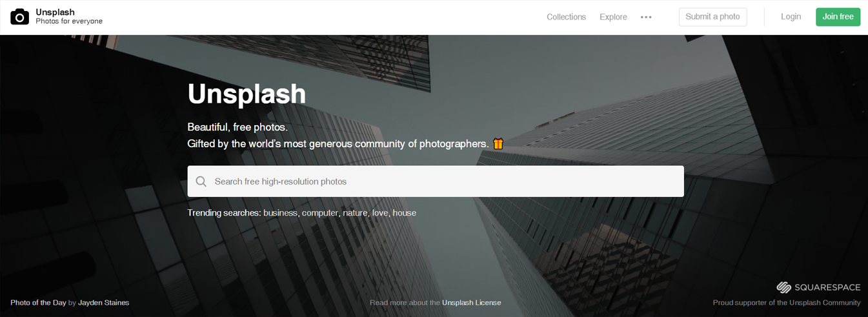Select trending search house
868x317 pixels.
pyautogui.click(x=405, y=213)
